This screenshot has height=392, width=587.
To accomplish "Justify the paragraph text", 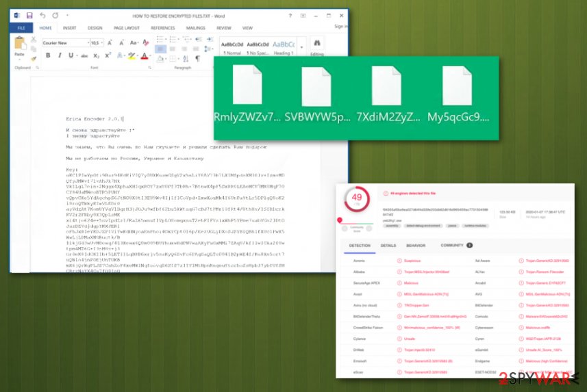I will (x=196, y=49).
